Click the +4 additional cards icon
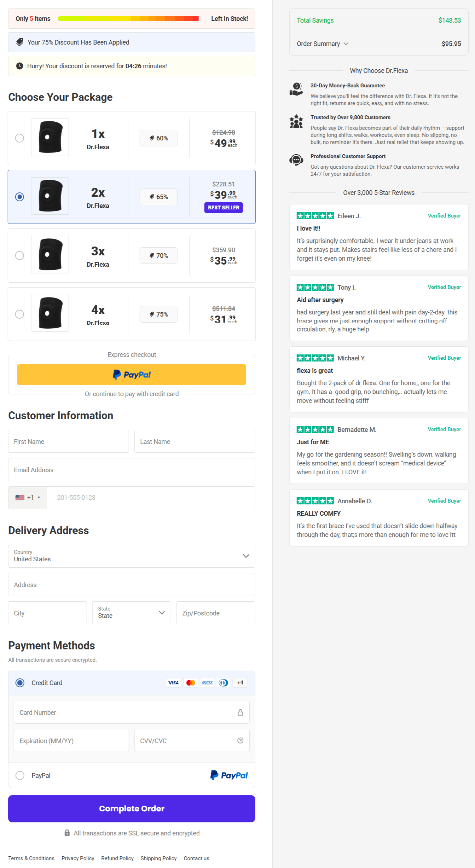Image resolution: width=475 pixels, height=868 pixels. (240, 683)
